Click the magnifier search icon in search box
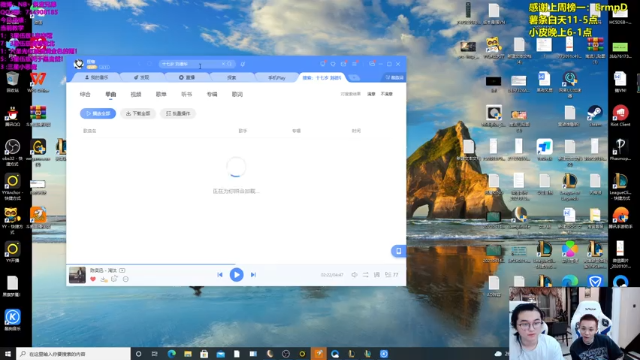 click(x=230, y=64)
